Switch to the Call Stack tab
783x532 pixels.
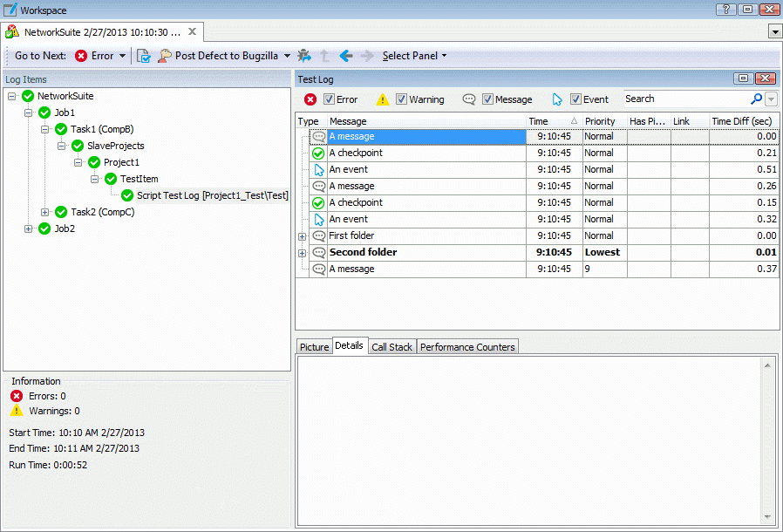[x=391, y=347]
